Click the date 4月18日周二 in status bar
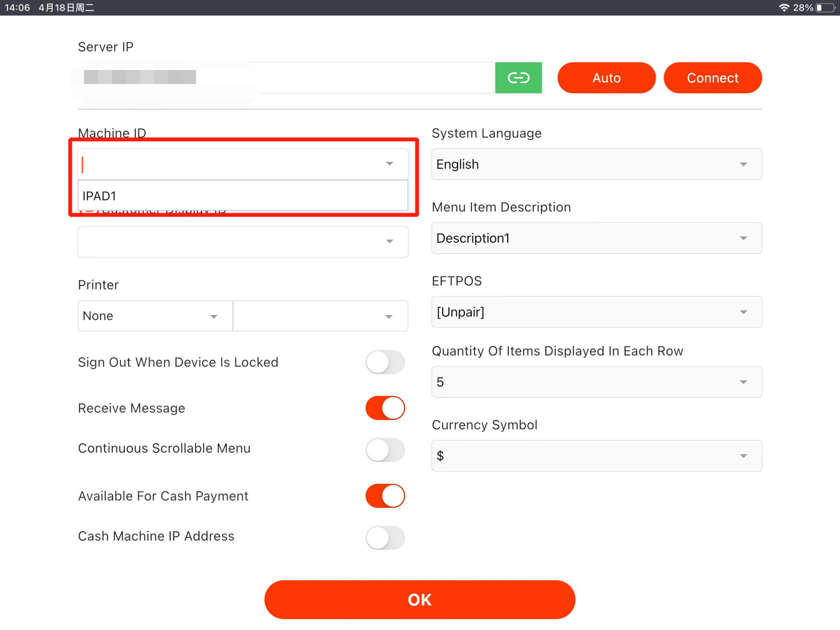This screenshot has width=840, height=630. [x=66, y=7]
